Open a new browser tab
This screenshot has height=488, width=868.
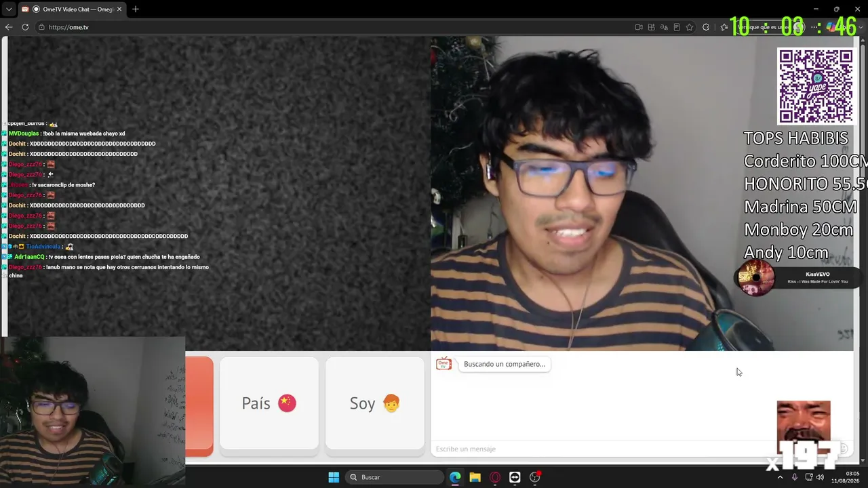coord(136,9)
